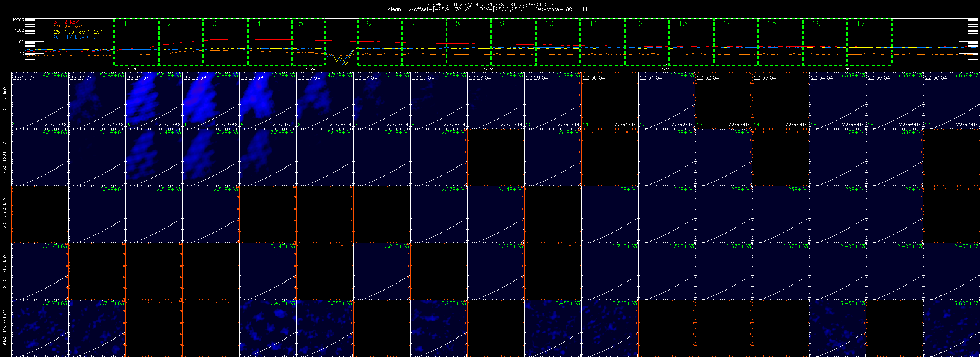Image resolution: width=980 pixels, height=357 pixels.
Task: Click the 25.0-50.0 keV row label
Action: [x=5, y=271]
